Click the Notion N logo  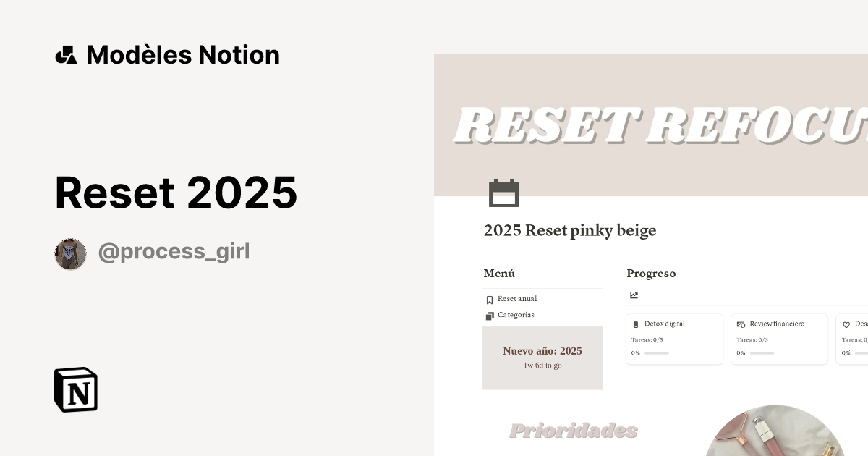coord(75,389)
